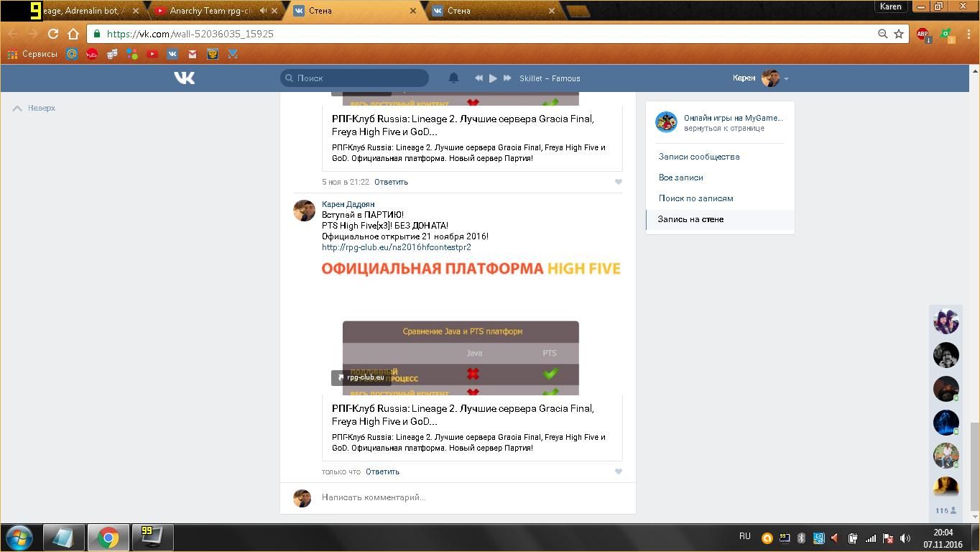Image resolution: width=980 pixels, height=552 pixels.
Task: Select Все записи in the sidebar menu
Action: (x=680, y=178)
